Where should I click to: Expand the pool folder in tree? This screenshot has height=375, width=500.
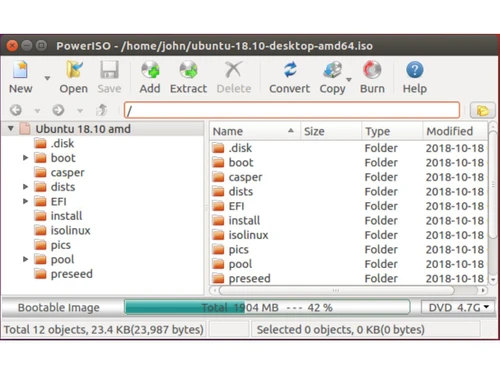tap(25, 259)
